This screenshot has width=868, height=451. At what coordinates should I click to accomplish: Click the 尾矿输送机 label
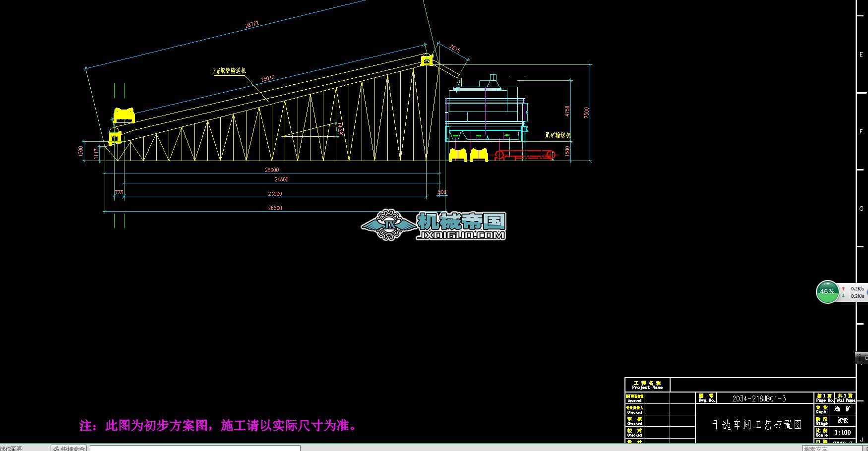tap(558, 135)
